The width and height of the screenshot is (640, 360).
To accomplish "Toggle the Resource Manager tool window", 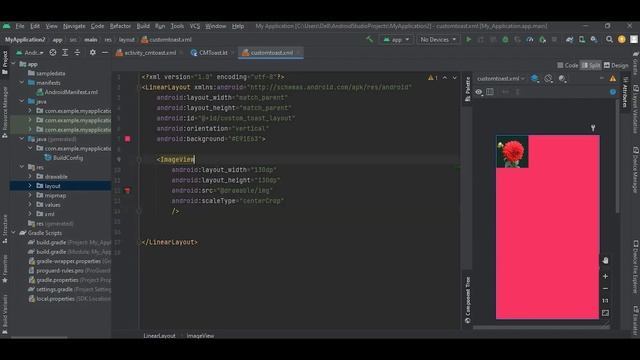I will pos(5,112).
